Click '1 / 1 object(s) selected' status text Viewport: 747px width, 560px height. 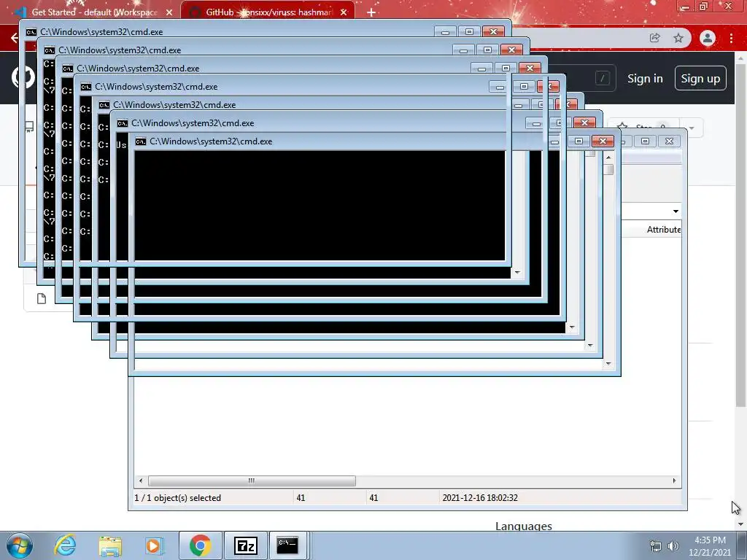178,497
